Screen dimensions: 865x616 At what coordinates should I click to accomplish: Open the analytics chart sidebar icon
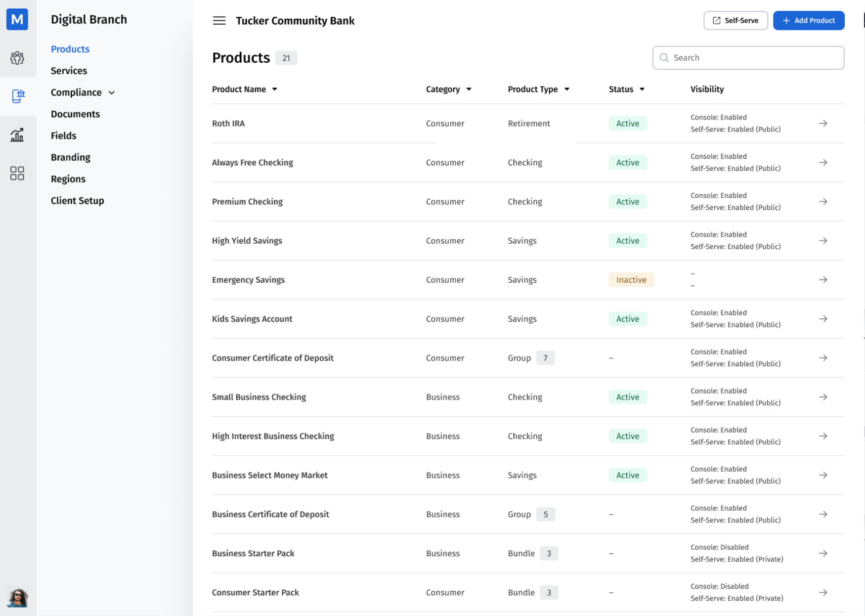(x=17, y=135)
